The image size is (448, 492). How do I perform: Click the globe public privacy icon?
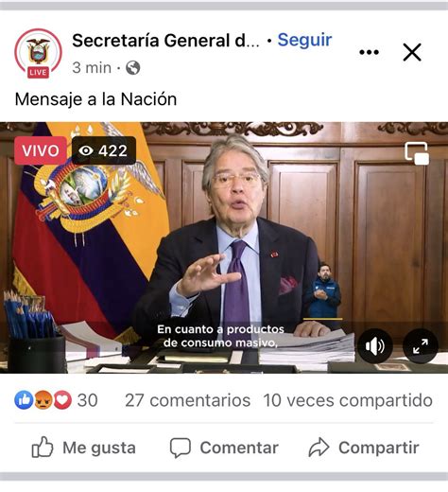click(x=133, y=68)
